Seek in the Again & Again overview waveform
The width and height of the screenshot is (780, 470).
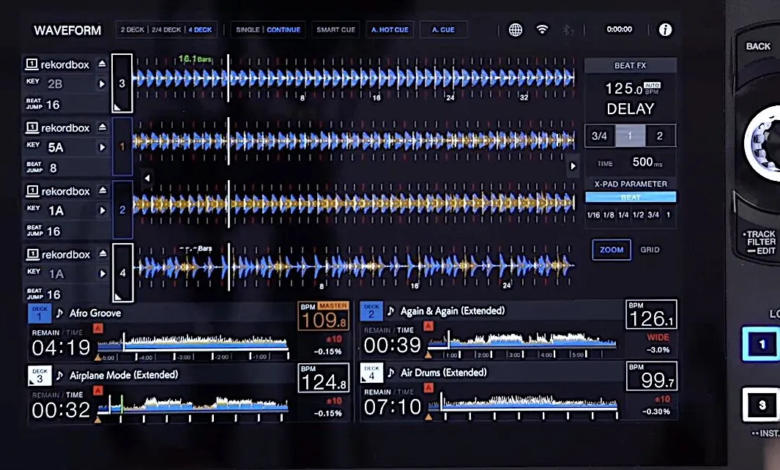click(522, 340)
